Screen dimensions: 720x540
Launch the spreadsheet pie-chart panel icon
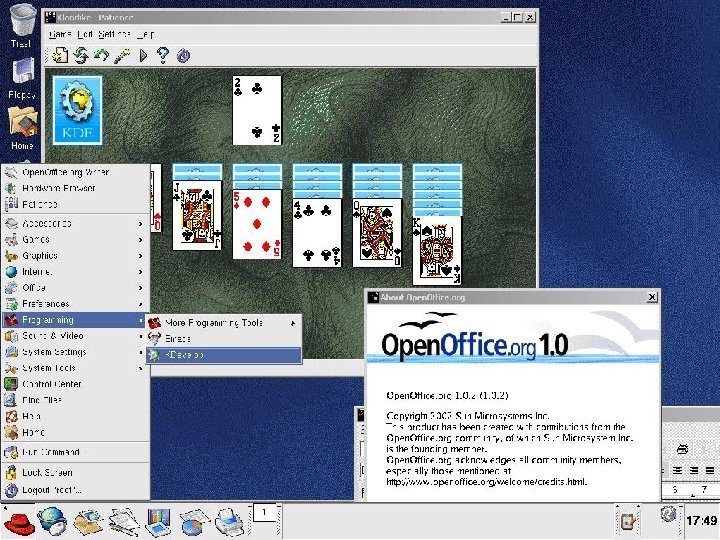tap(194, 522)
